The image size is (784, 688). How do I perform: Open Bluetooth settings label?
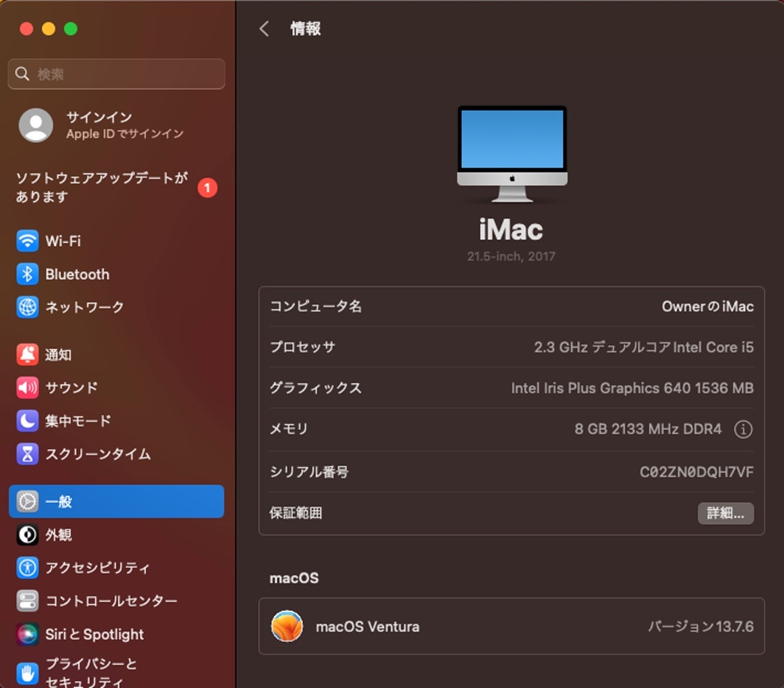pyautogui.click(x=77, y=274)
